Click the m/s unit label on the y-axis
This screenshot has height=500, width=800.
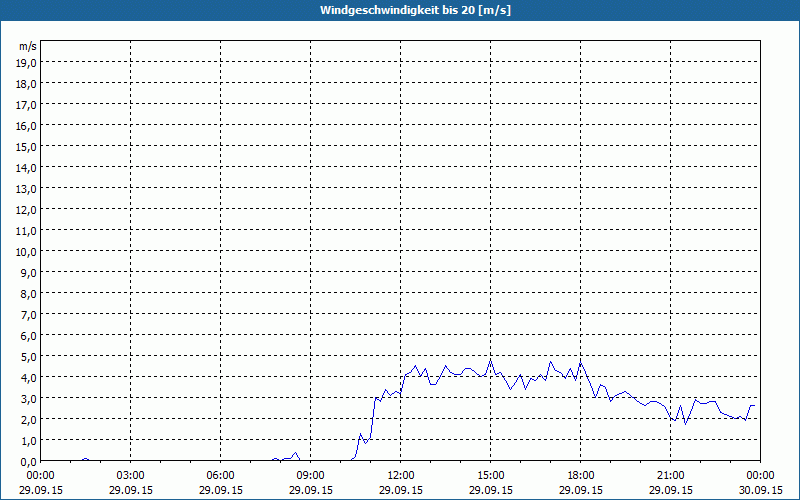pyautogui.click(x=28, y=46)
